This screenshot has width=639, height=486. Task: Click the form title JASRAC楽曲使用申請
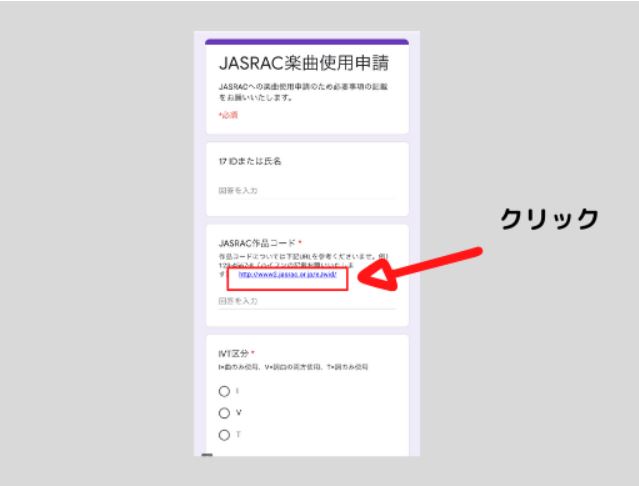[304, 65]
